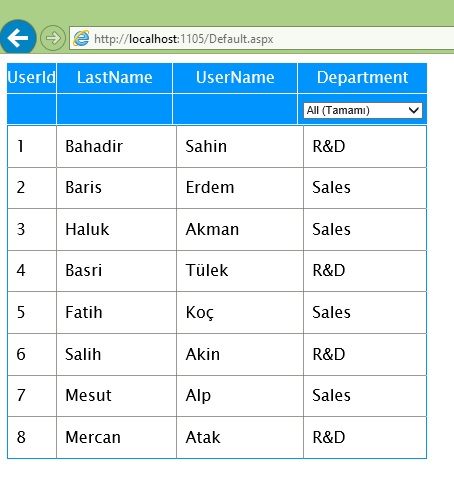Click the dropdown arrow in Department filter

(x=414, y=110)
